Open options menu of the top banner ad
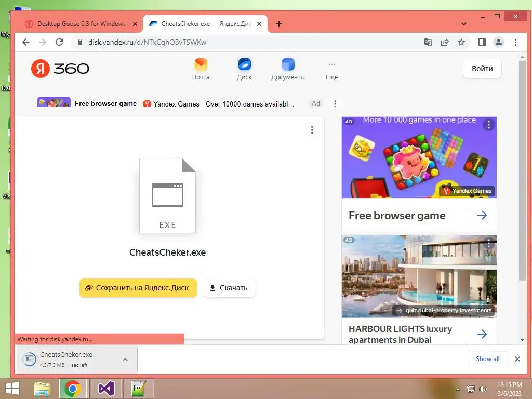532x399 pixels. click(x=335, y=103)
